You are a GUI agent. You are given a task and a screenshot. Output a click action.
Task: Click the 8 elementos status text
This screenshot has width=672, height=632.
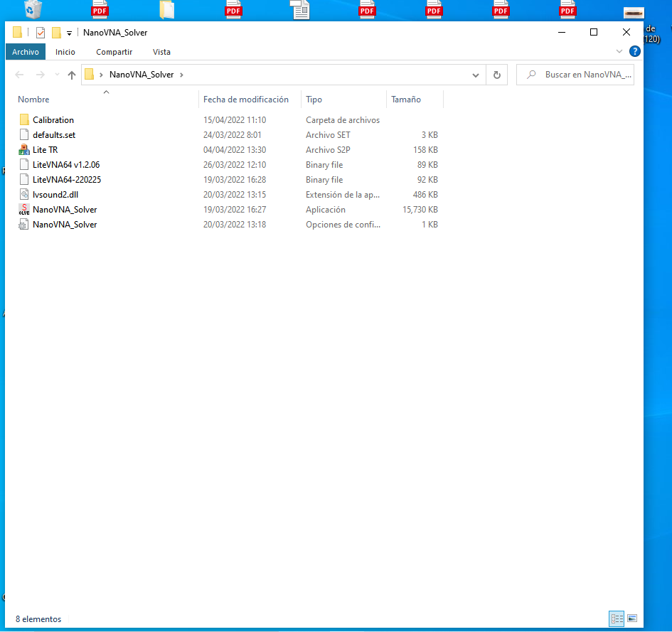[x=38, y=619]
